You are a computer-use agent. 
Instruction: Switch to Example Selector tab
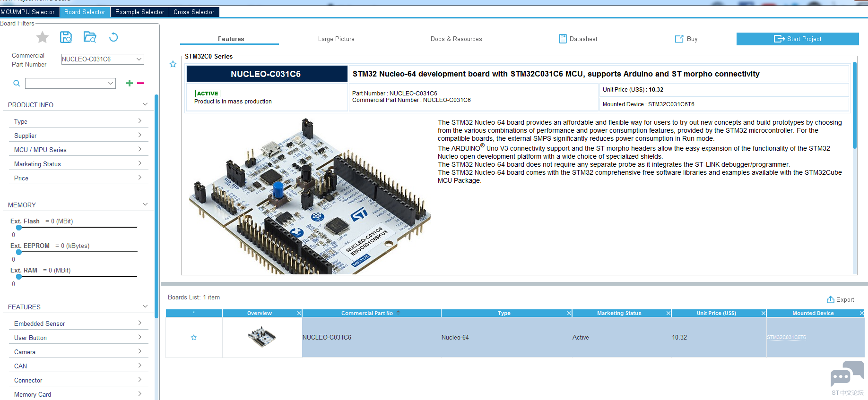tap(140, 12)
